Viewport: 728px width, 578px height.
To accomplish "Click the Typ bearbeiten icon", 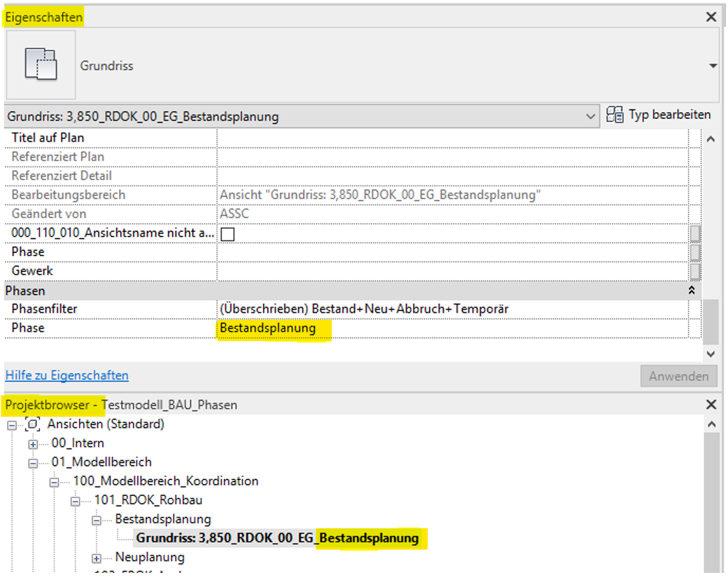I will click(x=615, y=115).
